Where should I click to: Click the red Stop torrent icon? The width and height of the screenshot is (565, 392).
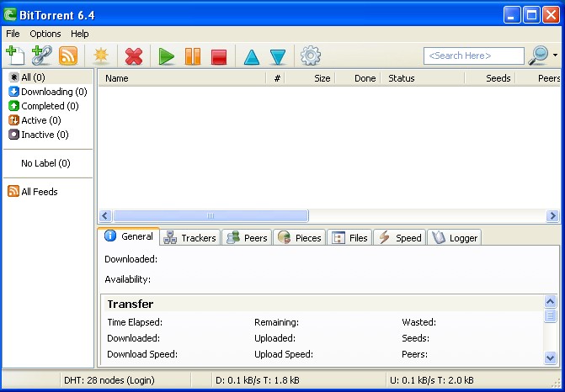219,57
